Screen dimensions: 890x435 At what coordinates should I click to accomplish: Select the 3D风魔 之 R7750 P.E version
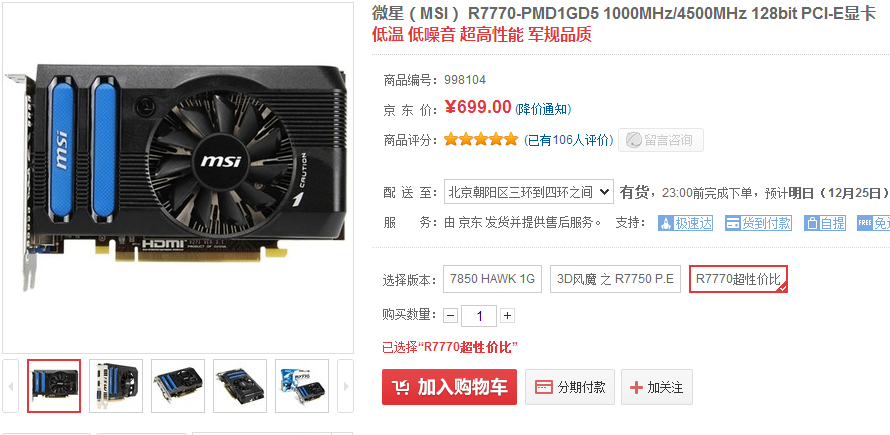[x=615, y=279]
